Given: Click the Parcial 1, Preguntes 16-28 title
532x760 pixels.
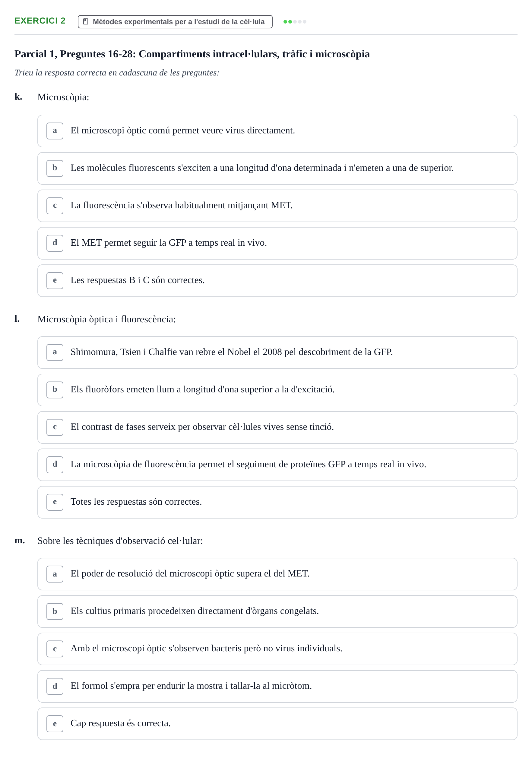Looking at the screenshot, I should pyautogui.click(x=192, y=54).
